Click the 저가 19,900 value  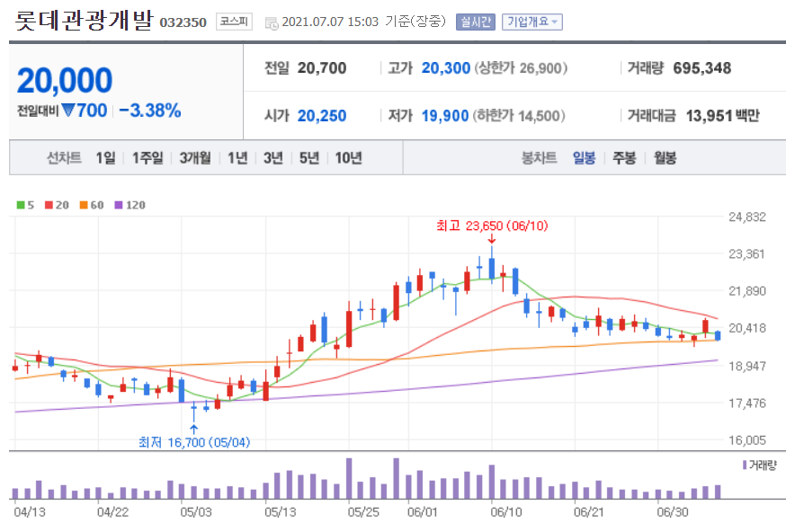point(444,116)
